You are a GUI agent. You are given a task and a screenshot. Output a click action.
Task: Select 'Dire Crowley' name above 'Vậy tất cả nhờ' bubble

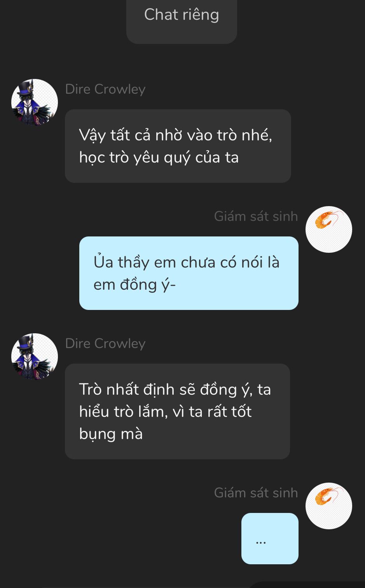(x=105, y=89)
